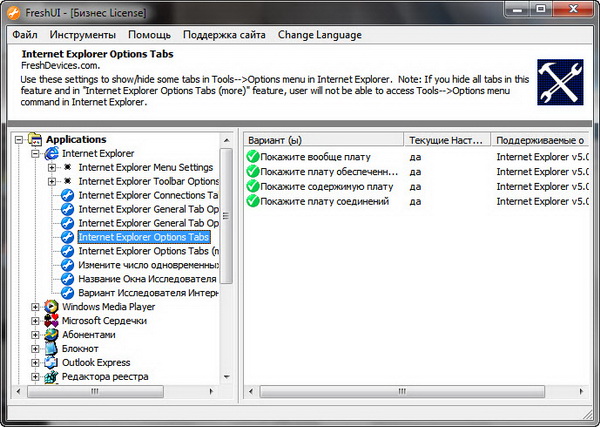Viewport: 600px width, 427px height.
Task: Click the Windows Media Player tree icon
Action: 52,307
